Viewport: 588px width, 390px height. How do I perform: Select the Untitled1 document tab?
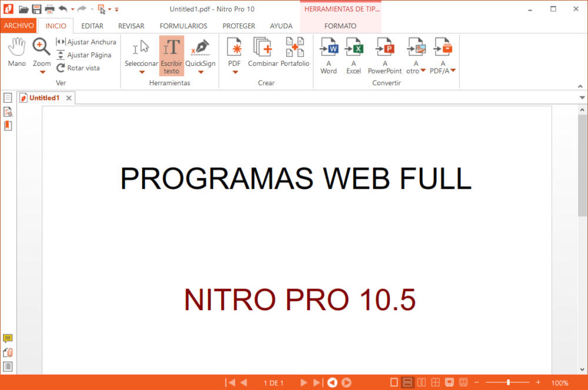tap(44, 97)
